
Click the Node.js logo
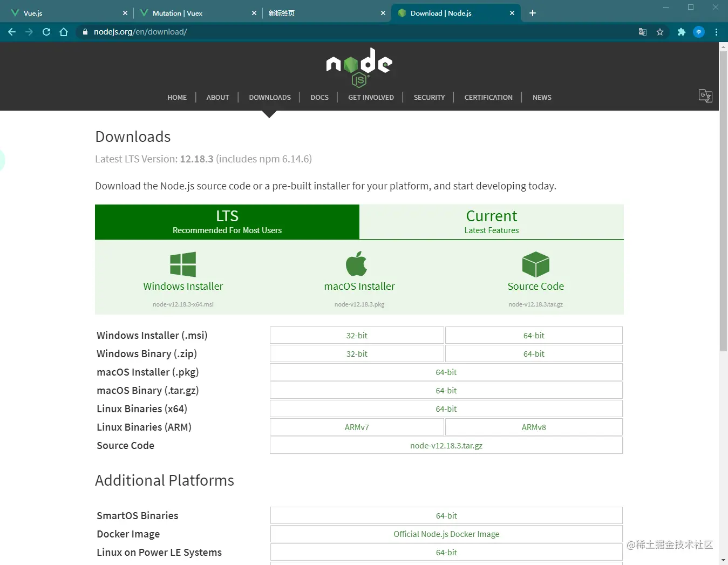pyautogui.click(x=359, y=67)
